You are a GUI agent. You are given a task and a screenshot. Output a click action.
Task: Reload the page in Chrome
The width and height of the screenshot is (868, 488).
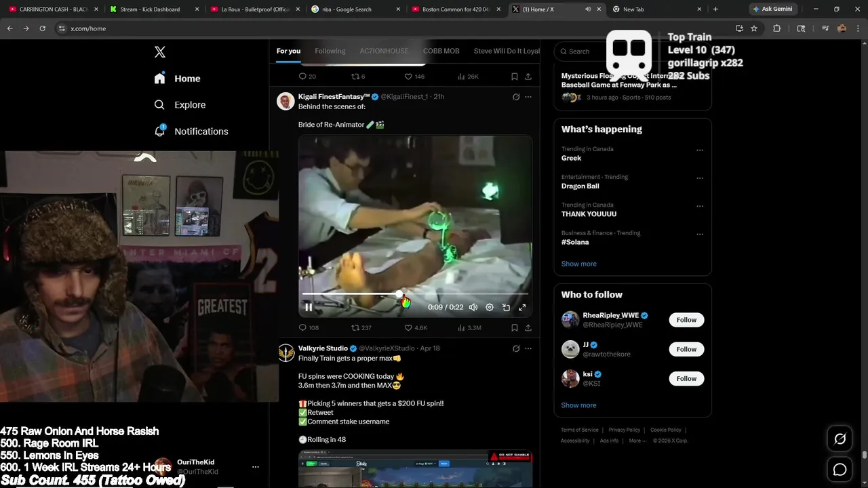tap(42, 28)
